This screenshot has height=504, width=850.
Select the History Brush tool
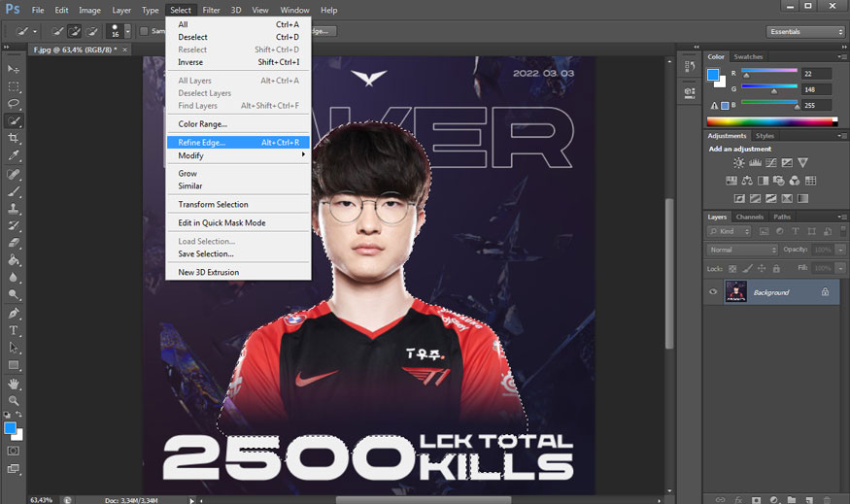pos(14,226)
